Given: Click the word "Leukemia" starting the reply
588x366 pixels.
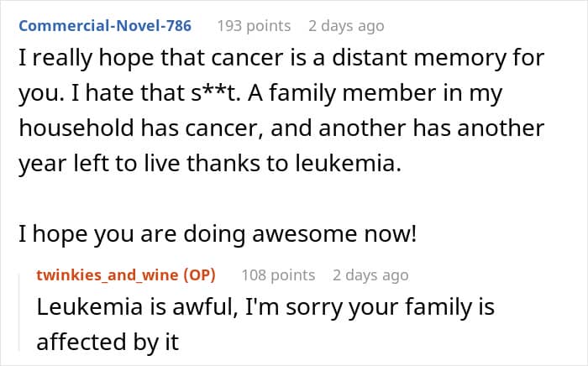Looking at the screenshot, I should click(90, 306).
